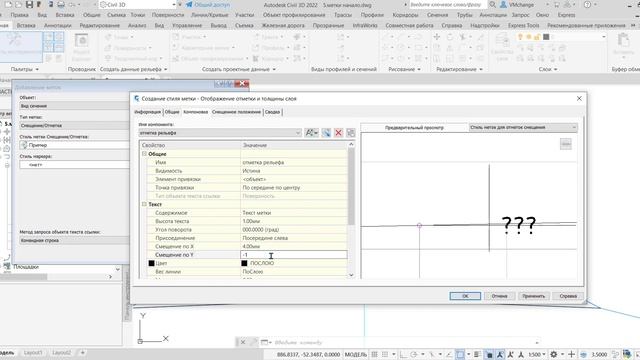Toggle grid display in status bar
Screen dimensions: 640x360
coord(374,354)
